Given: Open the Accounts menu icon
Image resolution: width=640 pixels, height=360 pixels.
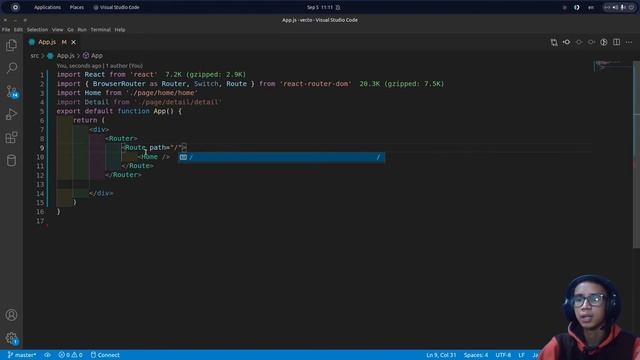Looking at the screenshot, I should [x=11, y=315].
